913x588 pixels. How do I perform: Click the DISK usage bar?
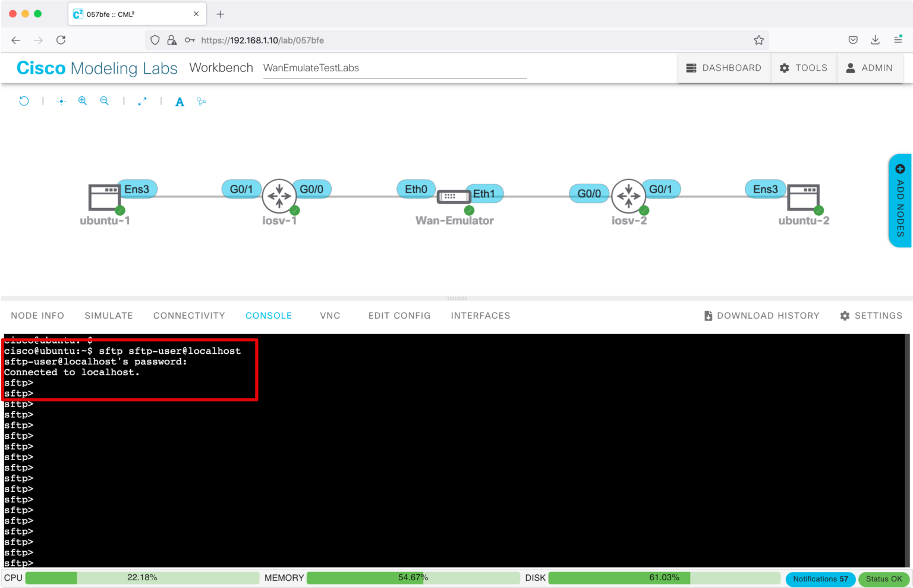click(664, 578)
